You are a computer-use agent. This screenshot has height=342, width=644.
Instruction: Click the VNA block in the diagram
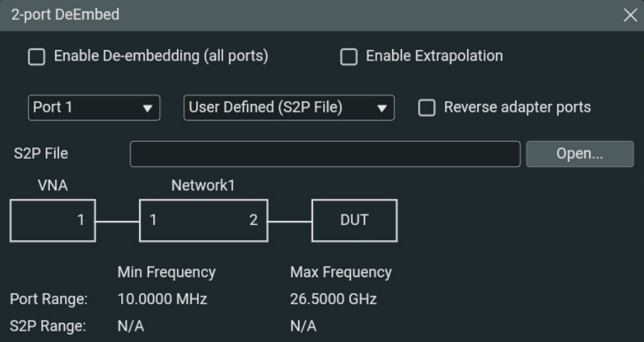52,220
